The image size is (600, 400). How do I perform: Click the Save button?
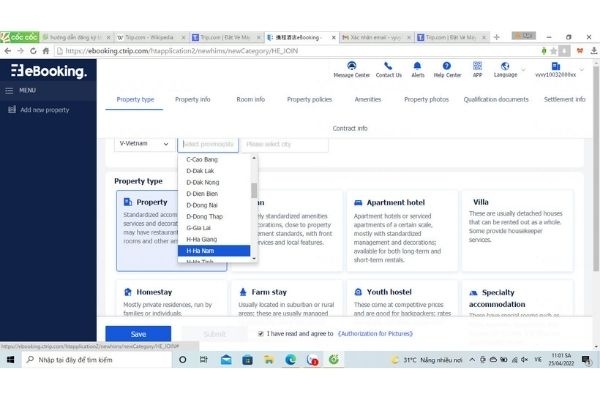138,334
